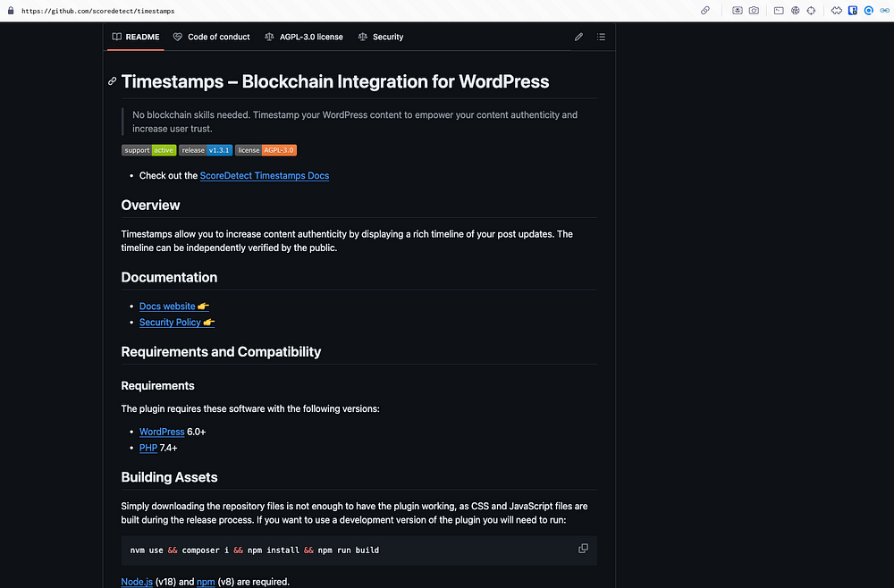
Task: Copy the nvm build command
Action: coord(583,549)
